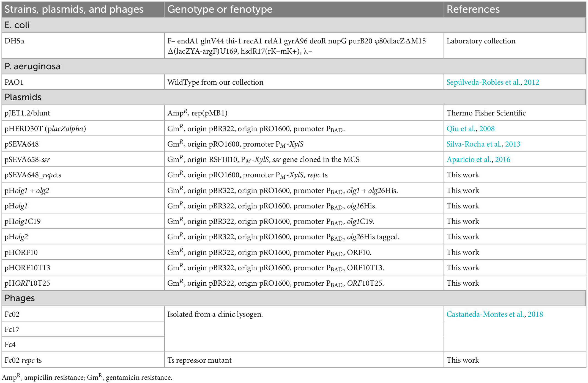This screenshot has width=588, height=383.
Task: Select the pHORF10 plasmid name cell
Action: tap(83, 252)
